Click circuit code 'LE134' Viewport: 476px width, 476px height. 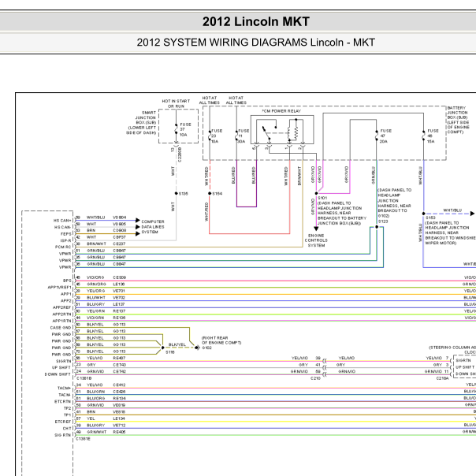tap(119, 418)
